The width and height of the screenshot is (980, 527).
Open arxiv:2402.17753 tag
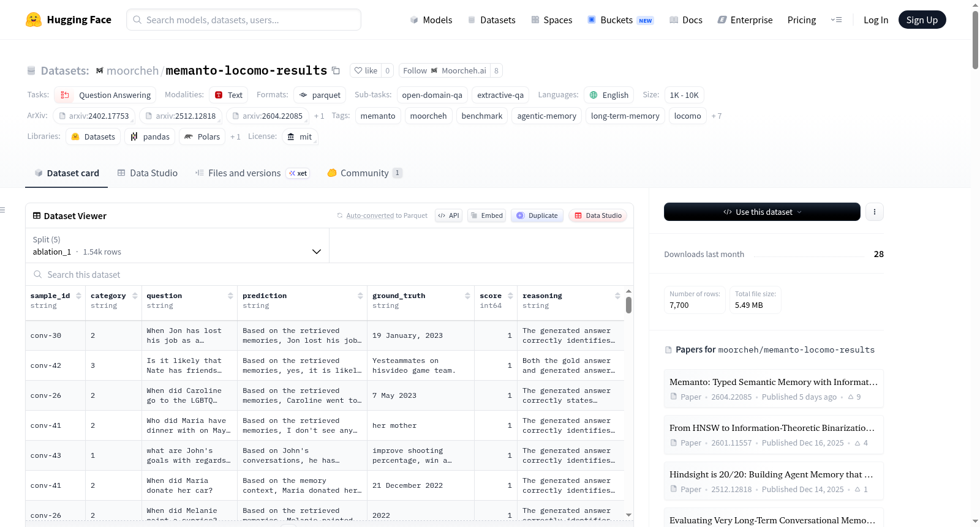[94, 116]
